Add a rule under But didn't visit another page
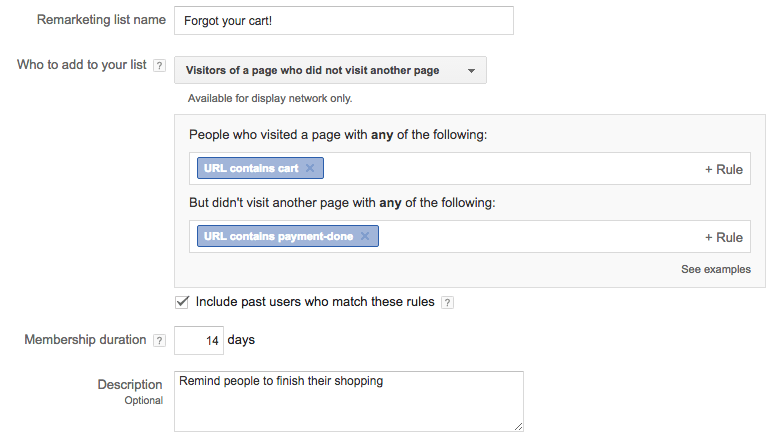776x441 pixels. click(723, 237)
